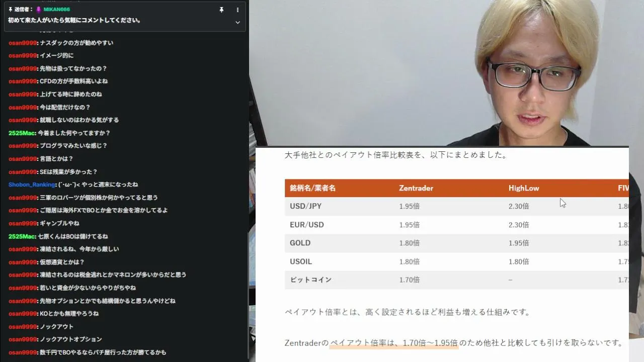Click username osan9999 beside ギャンブルやね
644x362 pixels.
pyautogui.click(x=23, y=223)
